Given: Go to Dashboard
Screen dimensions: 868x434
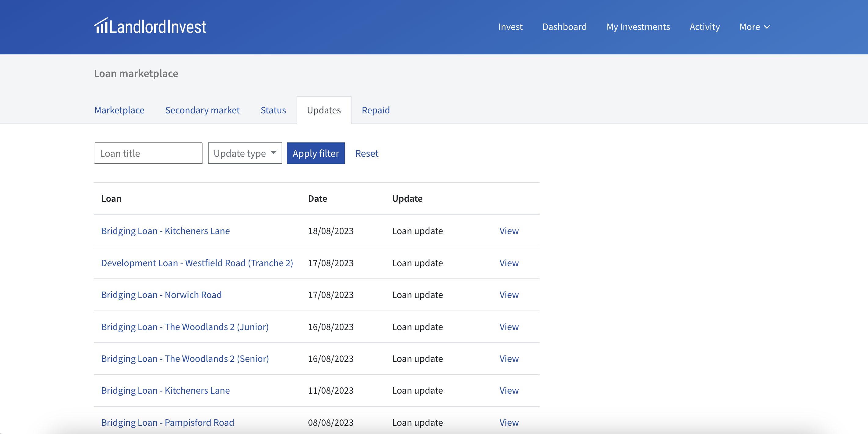Looking at the screenshot, I should tap(564, 27).
